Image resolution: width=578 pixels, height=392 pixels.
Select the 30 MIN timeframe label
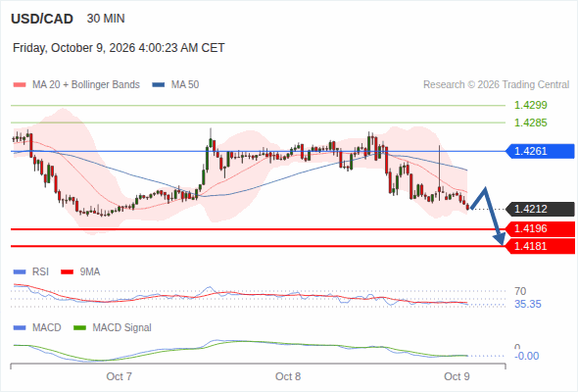(106, 19)
